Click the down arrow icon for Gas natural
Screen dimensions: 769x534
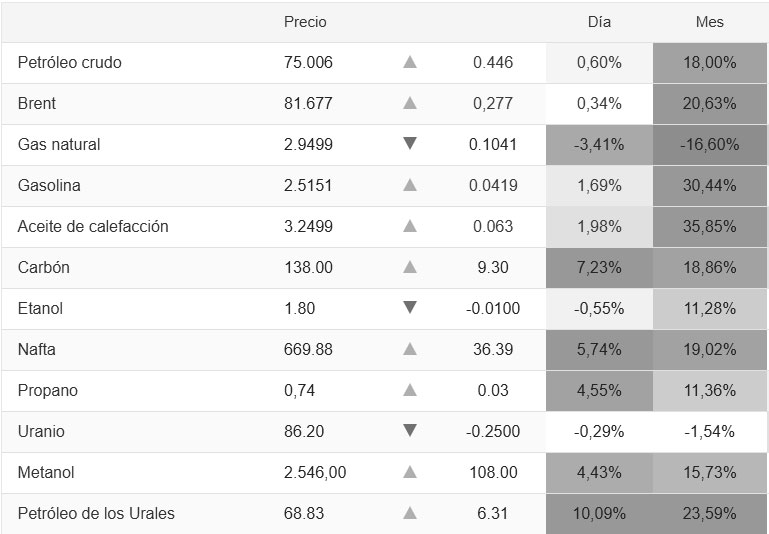(409, 144)
